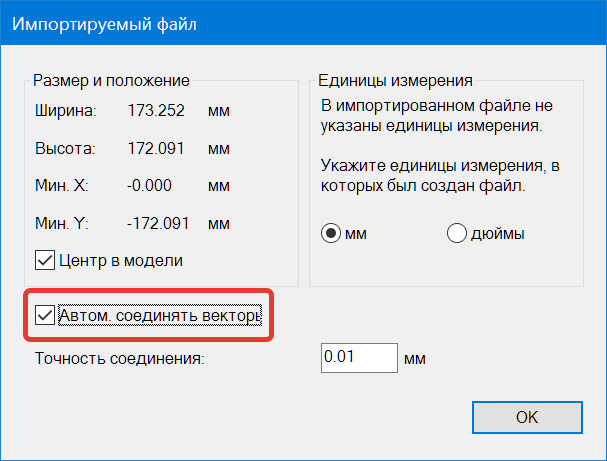Image resolution: width=607 pixels, height=461 pixels.
Task: Click the "Мин. X:" label
Action: click(63, 185)
